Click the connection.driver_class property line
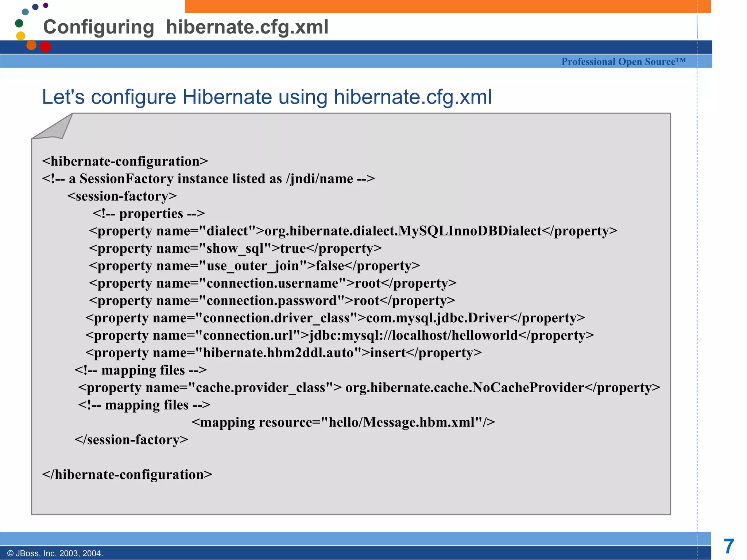Viewport: 747px width, 560px height. tap(335, 318)
